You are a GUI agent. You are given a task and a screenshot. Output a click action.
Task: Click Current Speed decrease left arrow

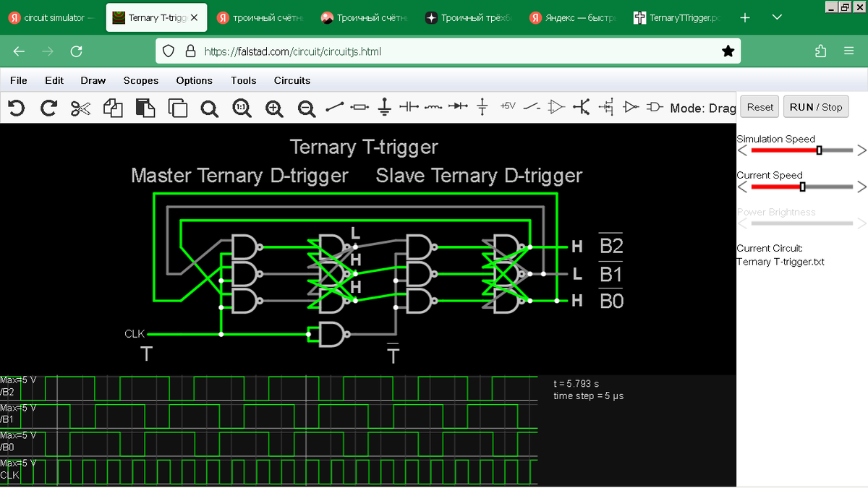(x=742, y=187)
